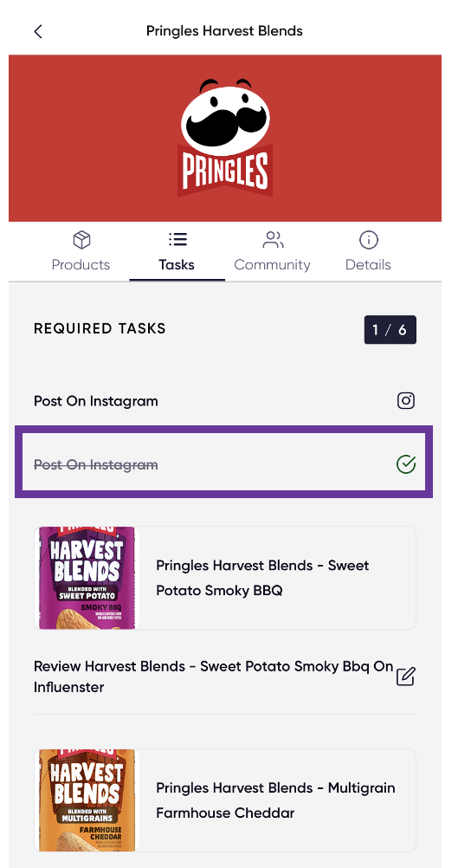Click the green completed checkmark icon

pyautogui.click(x=406, y=464)
